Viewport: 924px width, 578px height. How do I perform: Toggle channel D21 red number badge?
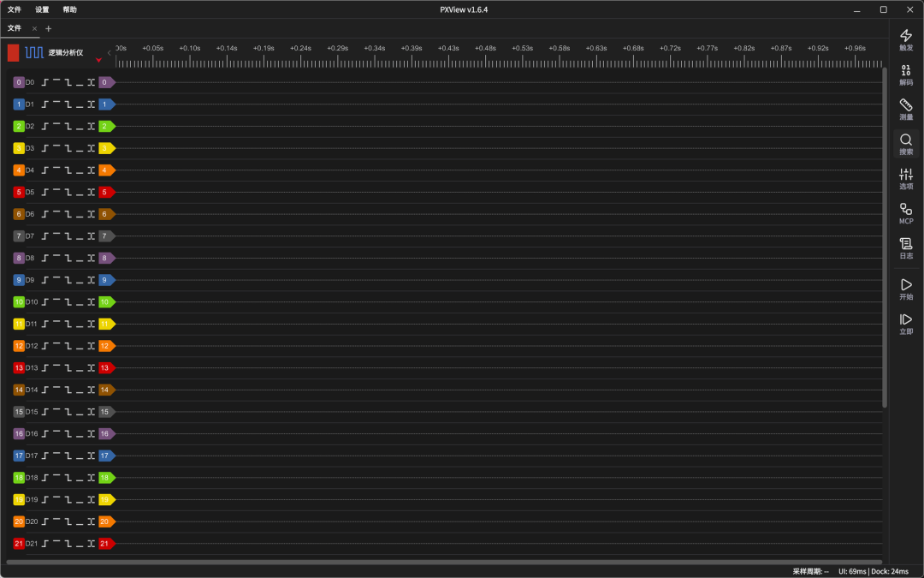pyautogui.click(x=19, y=544)
